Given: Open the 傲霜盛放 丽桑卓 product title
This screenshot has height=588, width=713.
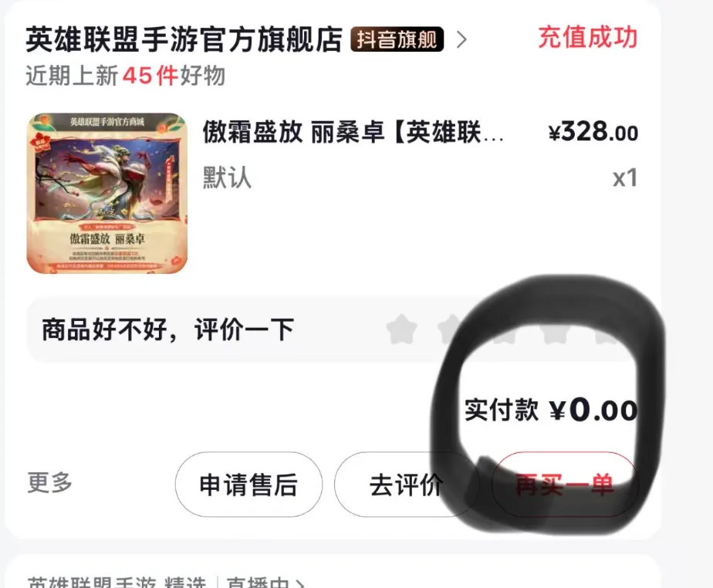Looking at the screenshot, I should [x=353, y=132].
